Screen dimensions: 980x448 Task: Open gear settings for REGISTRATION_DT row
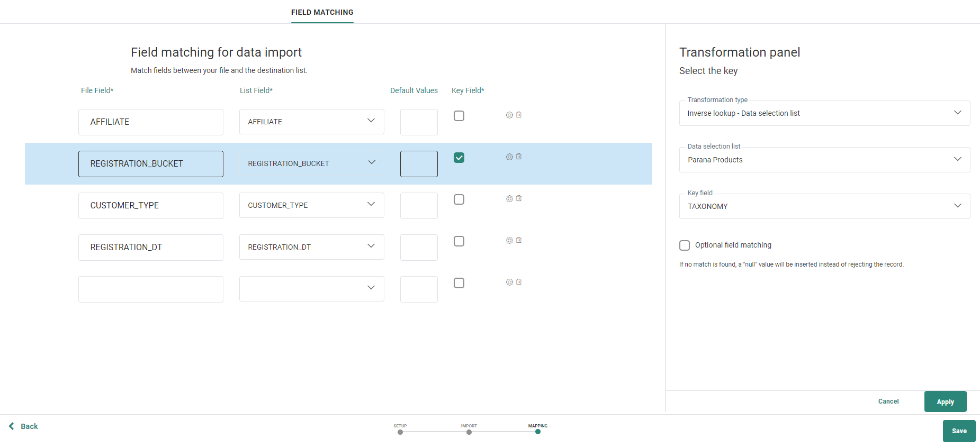509,240
